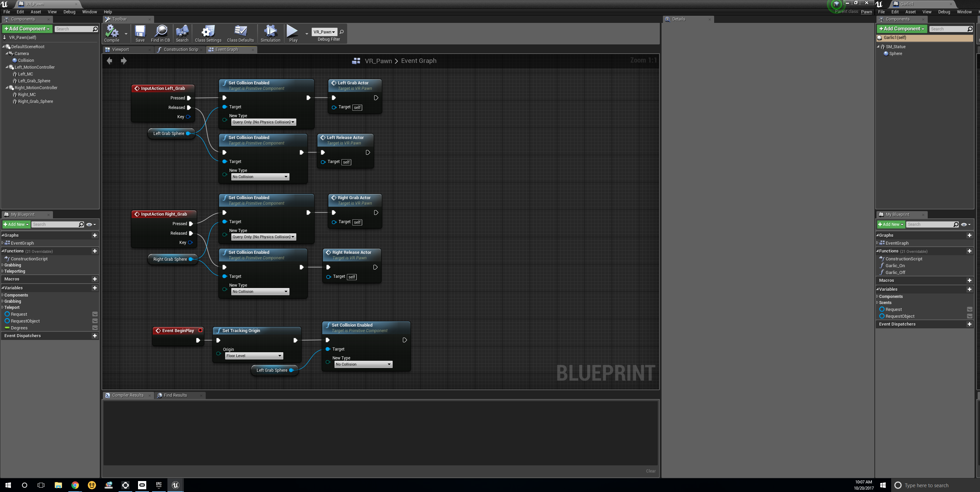Save the VR_Pawn blueprint

click(140, 33)
